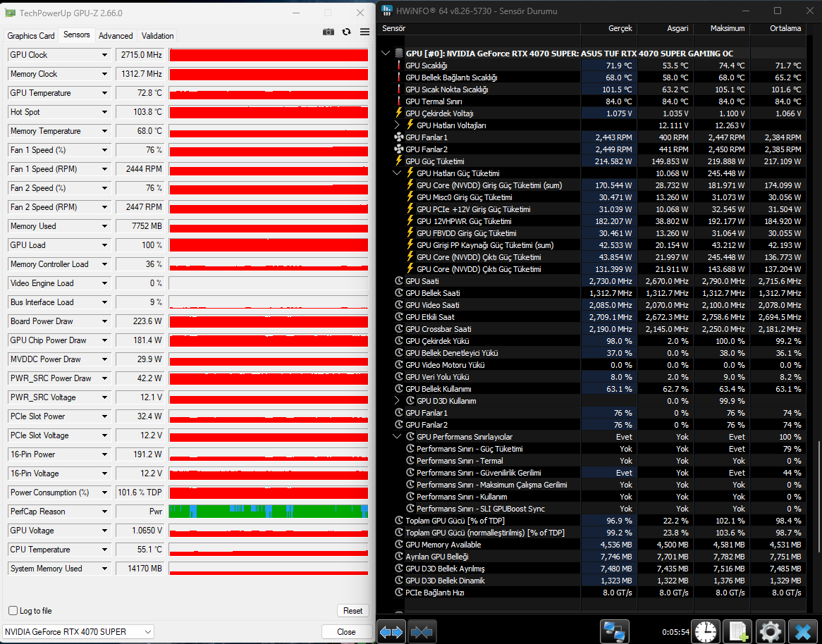Open HWiNFO remote network monitors icon

click(615, 632)
